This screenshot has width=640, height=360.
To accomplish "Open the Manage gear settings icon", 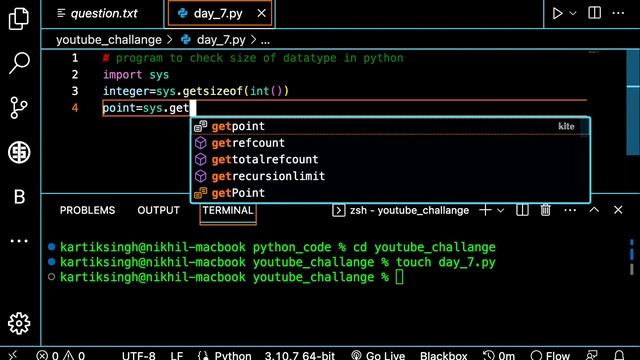I will [x=19, y=324].
